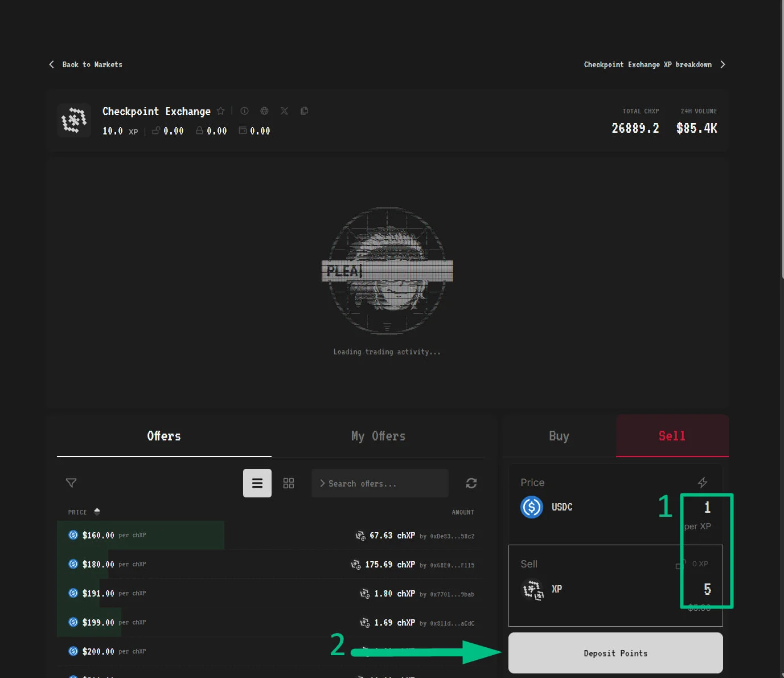Click the copy address icon
784x678 pixels.
coord(304,111)
